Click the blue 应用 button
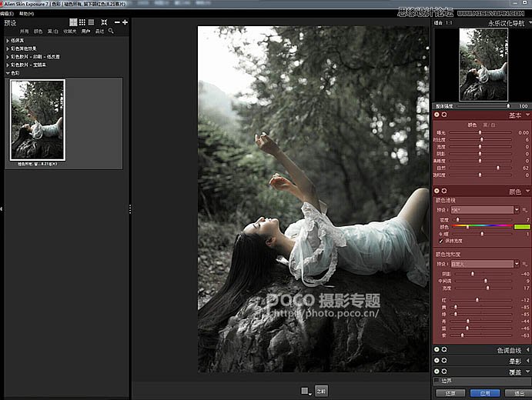This screenshot has height=400, width=532. 485,393
